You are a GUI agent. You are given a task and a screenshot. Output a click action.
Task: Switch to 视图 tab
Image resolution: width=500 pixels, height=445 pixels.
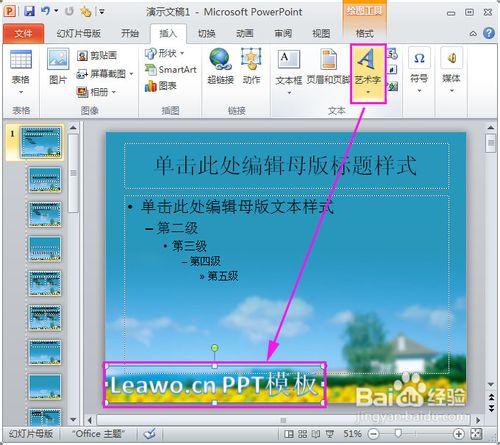(x=321, y=34)
